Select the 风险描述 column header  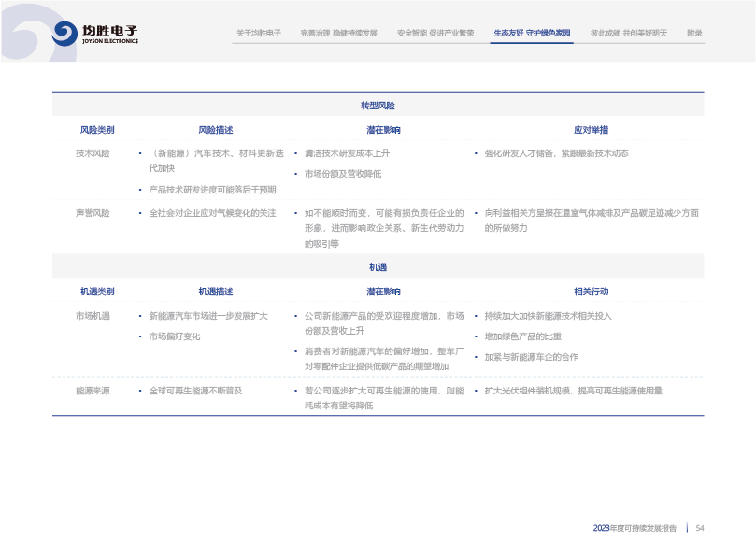click(216, 130)
